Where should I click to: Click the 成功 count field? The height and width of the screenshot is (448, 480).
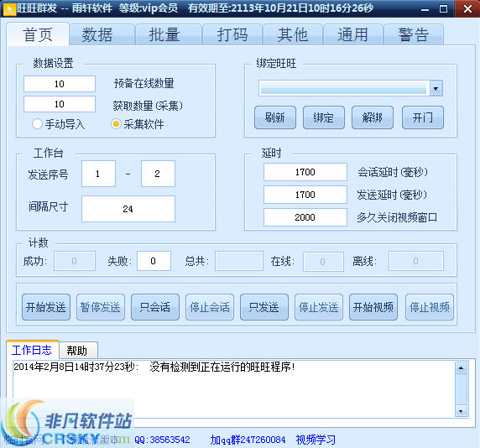pos(75,261)
